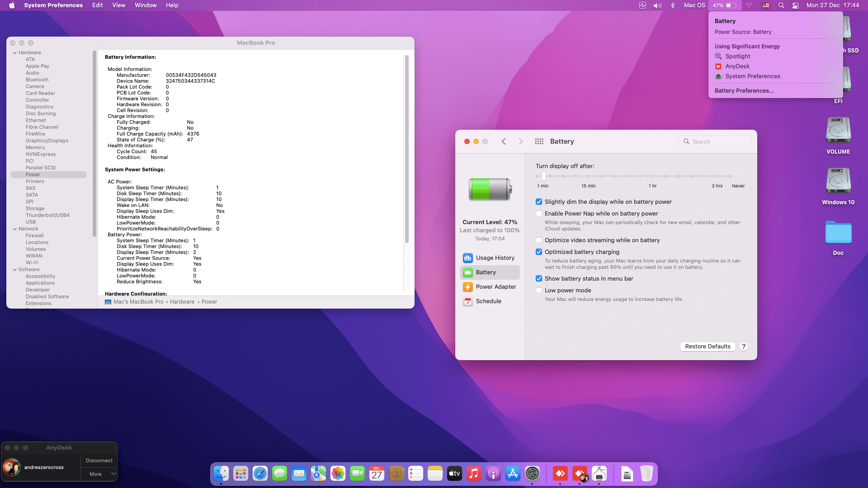
Task: Open the Edit menu
Action: [x=97, y=5]
